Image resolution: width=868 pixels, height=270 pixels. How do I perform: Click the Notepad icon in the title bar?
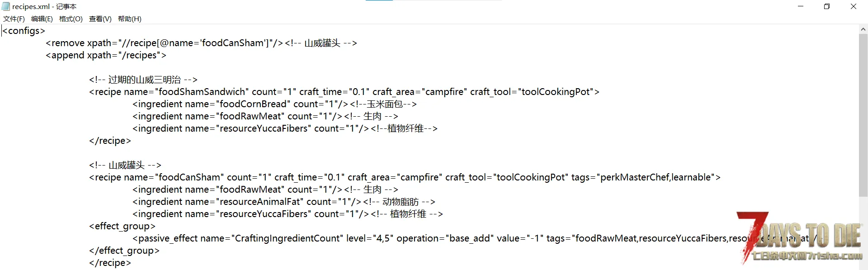click(5, 6)
